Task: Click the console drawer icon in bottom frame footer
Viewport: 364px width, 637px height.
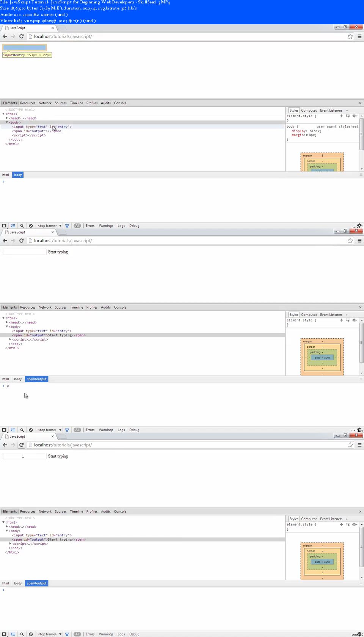Action: (13, 634)
